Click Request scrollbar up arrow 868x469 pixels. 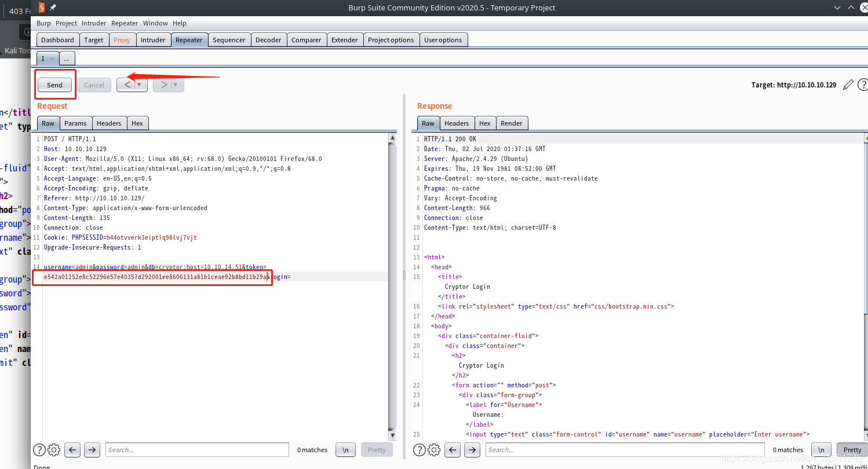tap(393, 138)
